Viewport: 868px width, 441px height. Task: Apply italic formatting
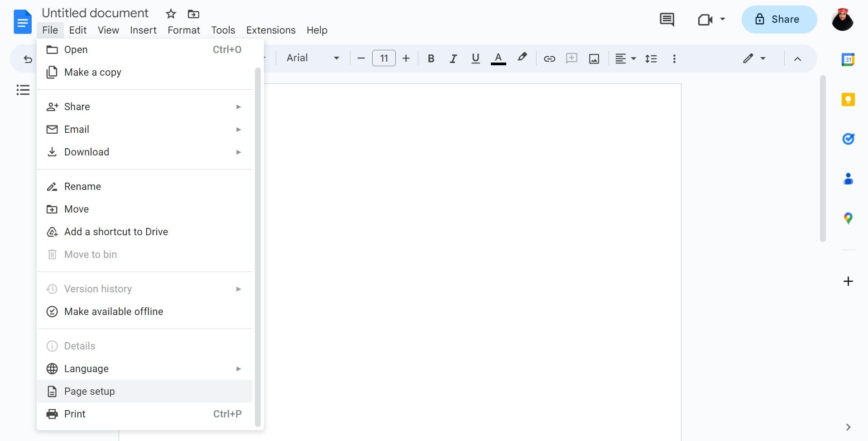point(453,58)
